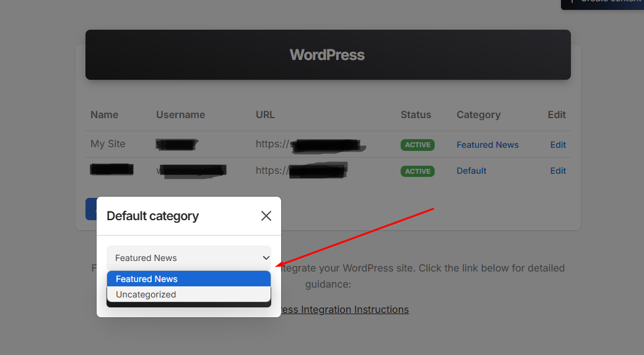
Task: Close the Default category dialog
Action: [x=266, y=216]
